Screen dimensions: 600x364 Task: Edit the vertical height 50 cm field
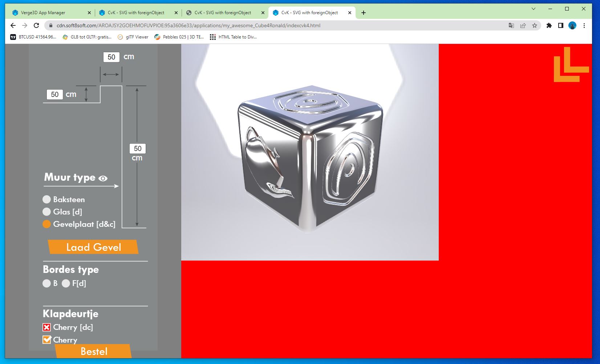(138, 148)
